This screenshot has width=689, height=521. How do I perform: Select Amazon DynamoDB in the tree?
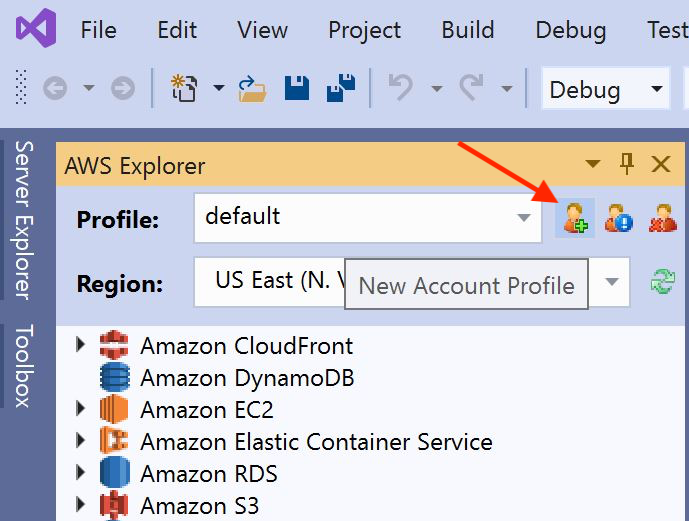pos(247,378)
